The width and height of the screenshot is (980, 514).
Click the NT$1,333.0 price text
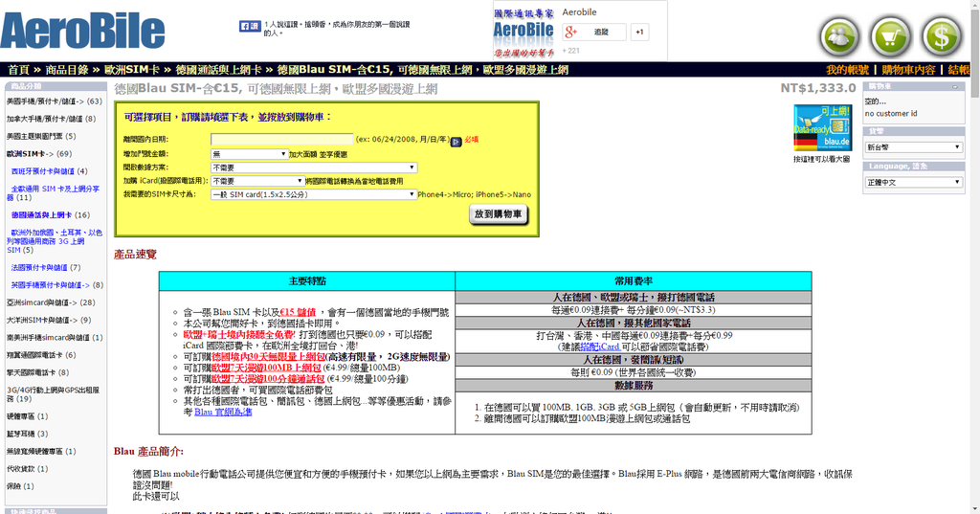click(818, 88)
